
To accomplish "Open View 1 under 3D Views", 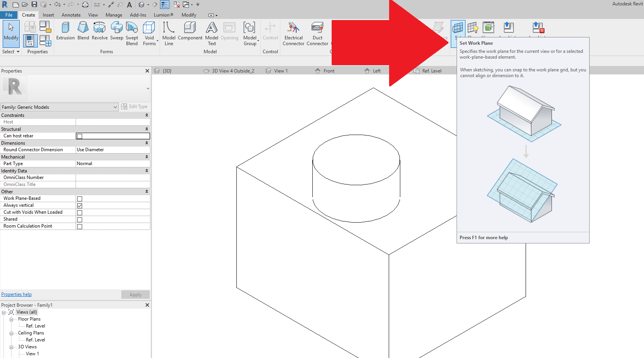I will pyautogui.click(x=32, y=354).
